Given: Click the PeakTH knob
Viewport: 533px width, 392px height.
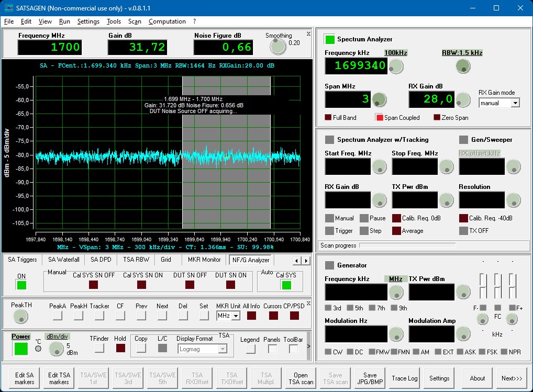Looking at the screenshot, I should 20,316.
